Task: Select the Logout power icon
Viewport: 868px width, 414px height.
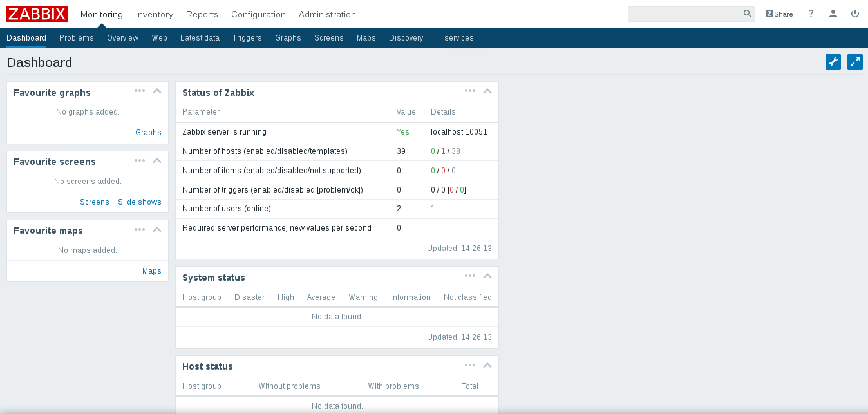Action: pos(854,14)
